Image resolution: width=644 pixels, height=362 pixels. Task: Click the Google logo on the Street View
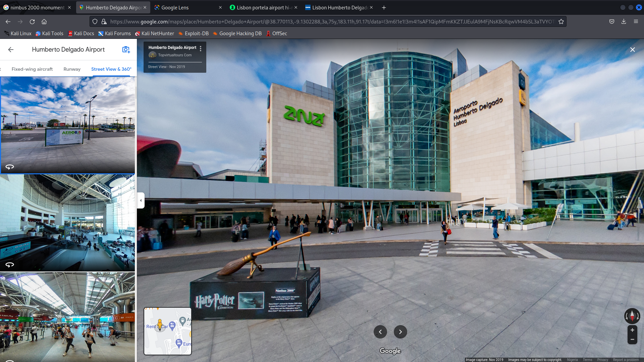[390, 351]
